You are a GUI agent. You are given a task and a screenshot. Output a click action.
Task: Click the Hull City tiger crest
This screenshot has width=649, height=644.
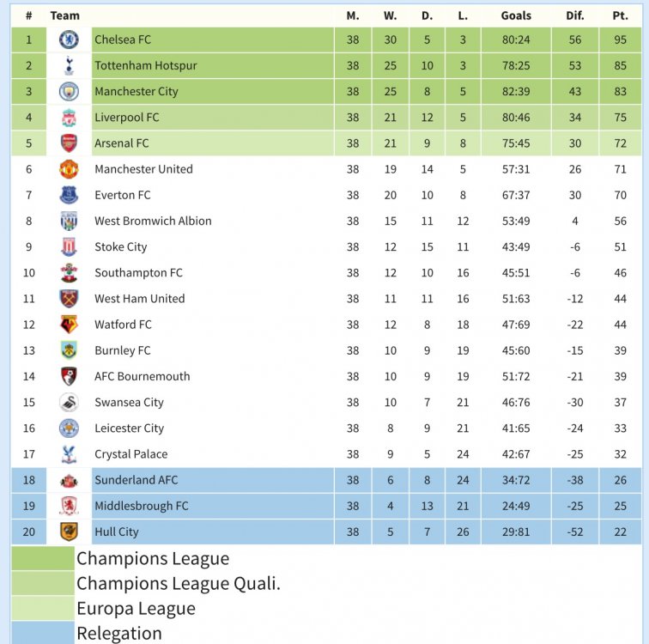[70, 532]
